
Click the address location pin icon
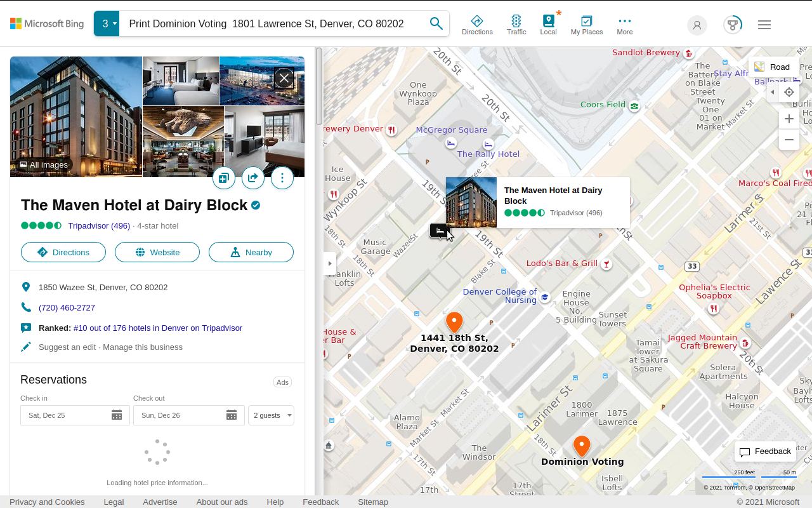[26, 287]
